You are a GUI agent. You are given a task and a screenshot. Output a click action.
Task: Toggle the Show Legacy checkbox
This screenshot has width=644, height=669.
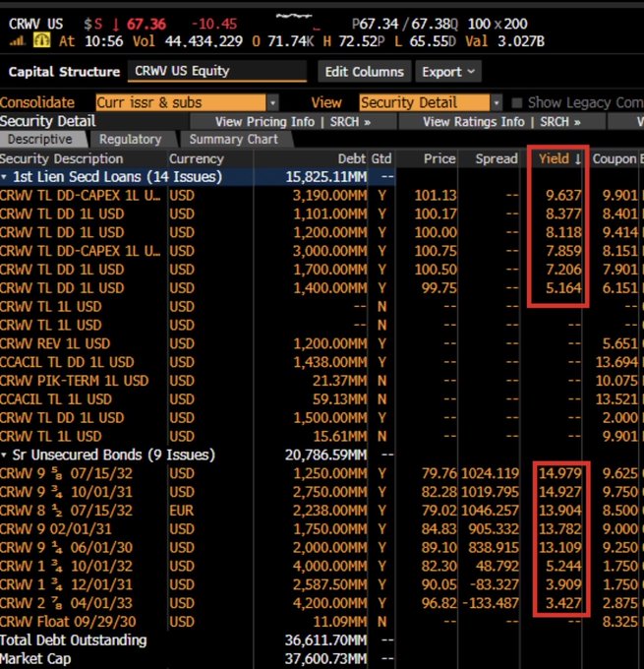tap(517, 103)
